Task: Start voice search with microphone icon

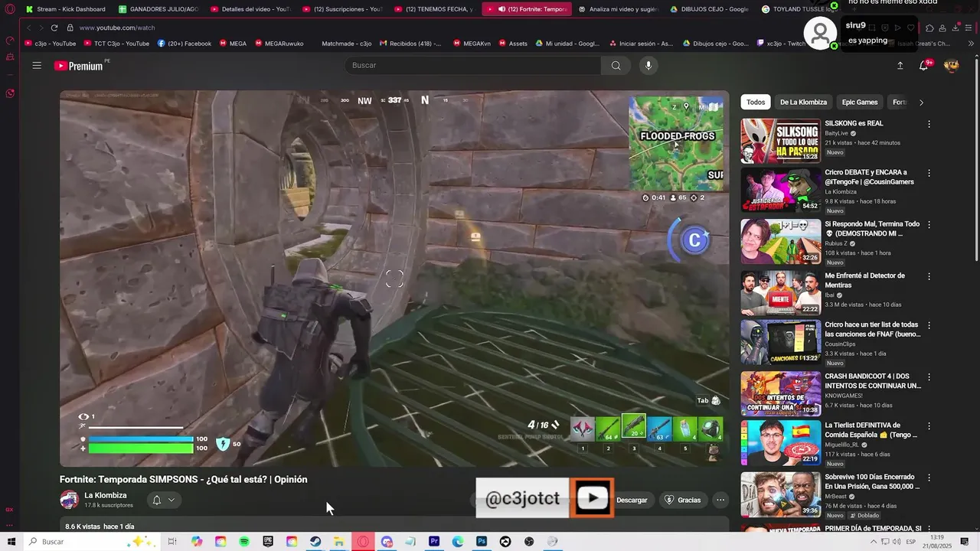Action: [x=648, y=65]
